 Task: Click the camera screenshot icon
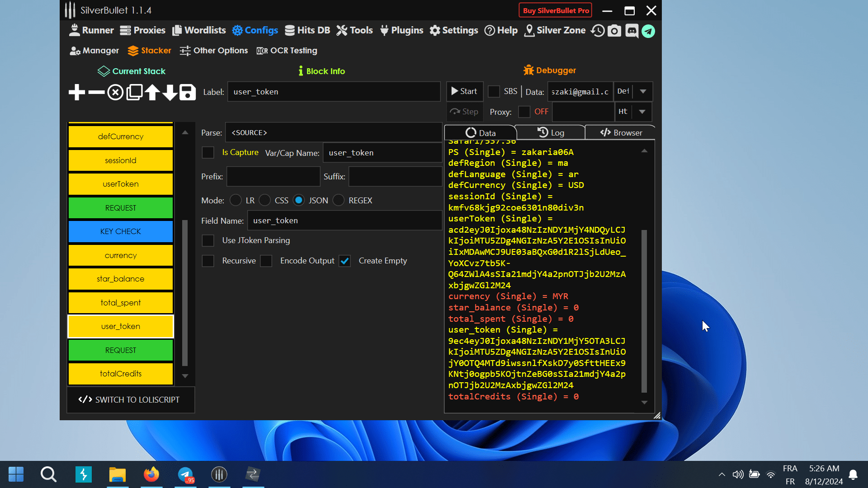(614, 31)
